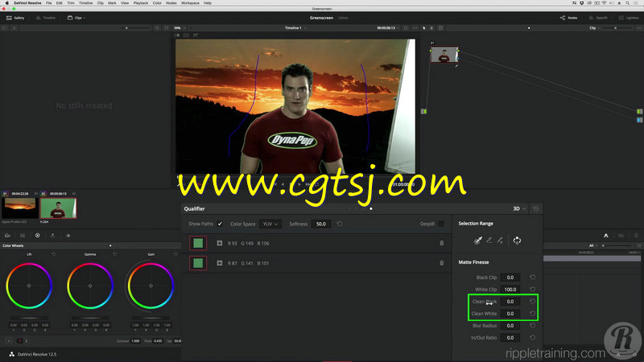Click the add color picker tool
Screen dimensions: 644x362
[x=500, y=241]
